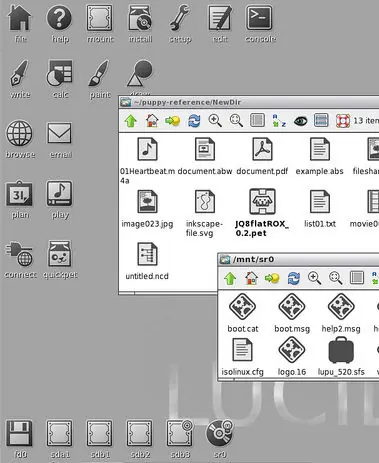
Task: Select boot.msg file
Action: pyautogui.click(x=292, y=313)
